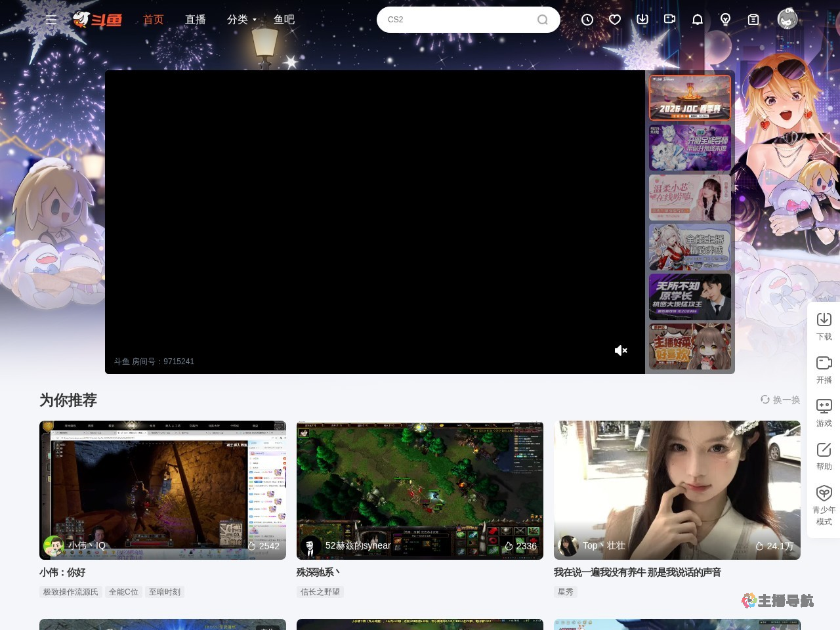
Task: Unmute the video player
Action: coord(621,350)
